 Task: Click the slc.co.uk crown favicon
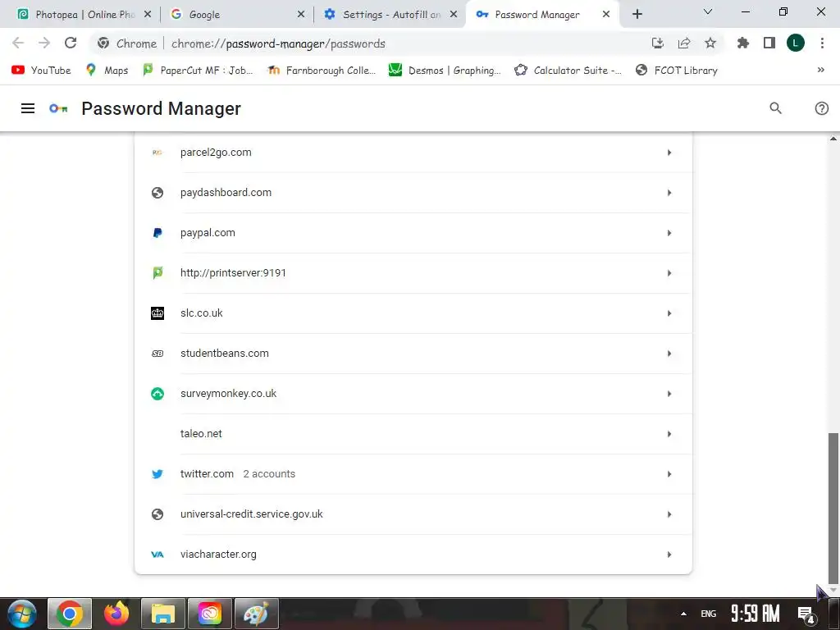pos(157,313)
